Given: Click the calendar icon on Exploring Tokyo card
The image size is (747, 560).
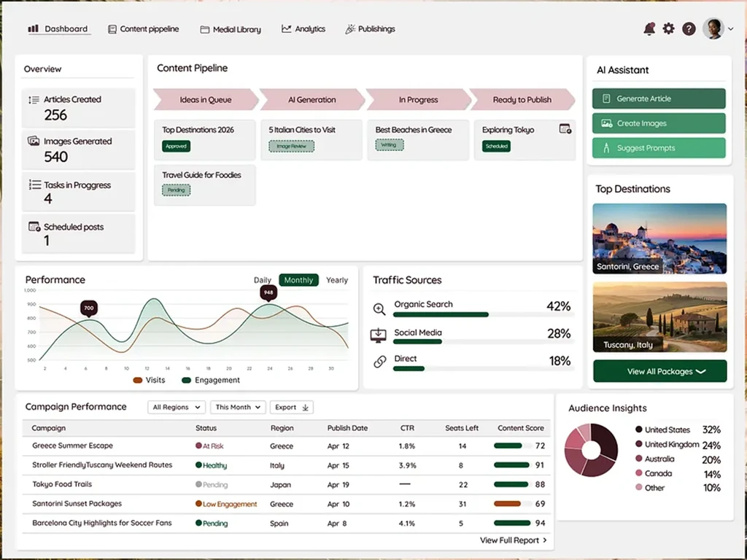Looking at the screenshot, I should tap(565, 129).
